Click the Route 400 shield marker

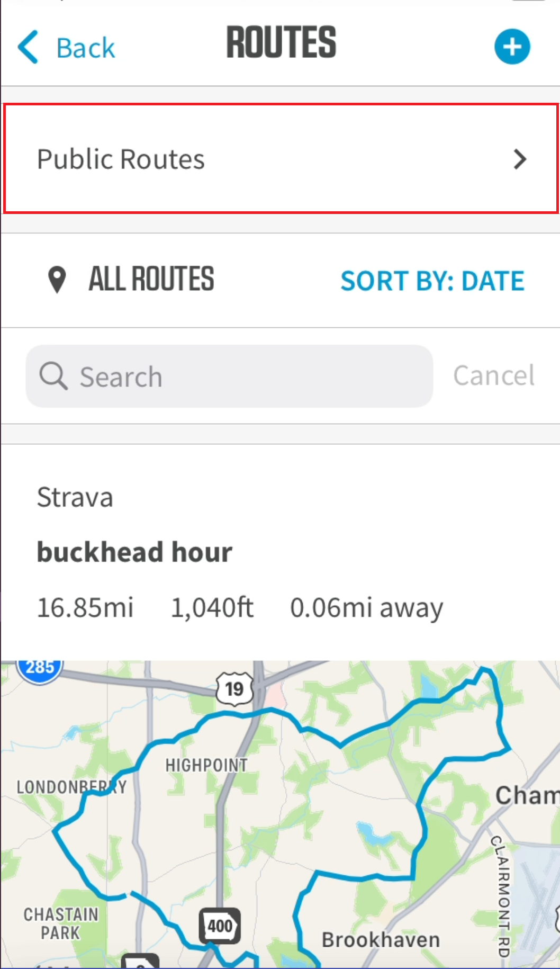220,926
